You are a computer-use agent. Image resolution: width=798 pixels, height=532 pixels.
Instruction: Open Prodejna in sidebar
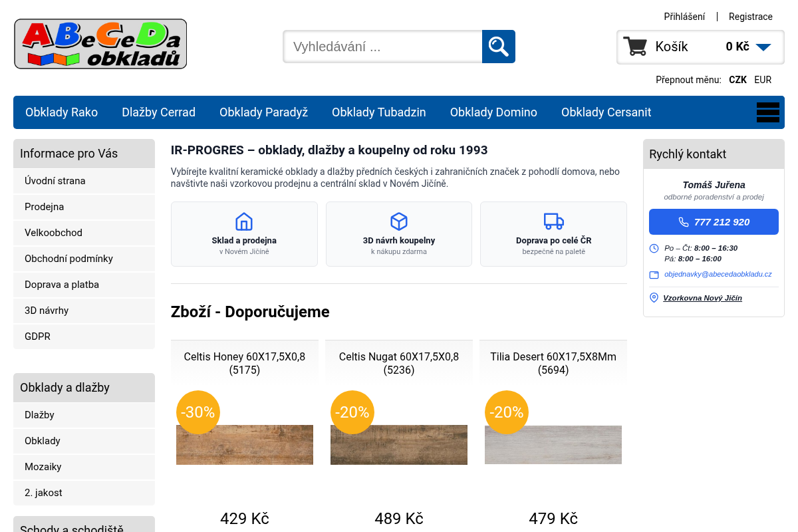coord(84,207)
